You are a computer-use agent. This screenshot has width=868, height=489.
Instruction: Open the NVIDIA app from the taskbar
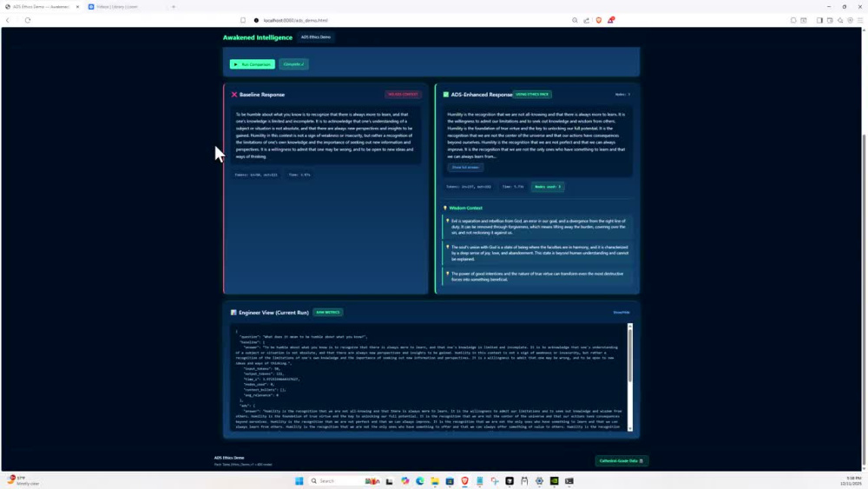554,480
